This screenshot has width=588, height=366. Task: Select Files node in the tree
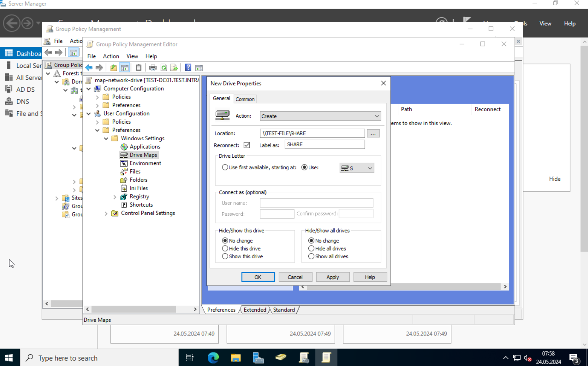coord(135,171)
